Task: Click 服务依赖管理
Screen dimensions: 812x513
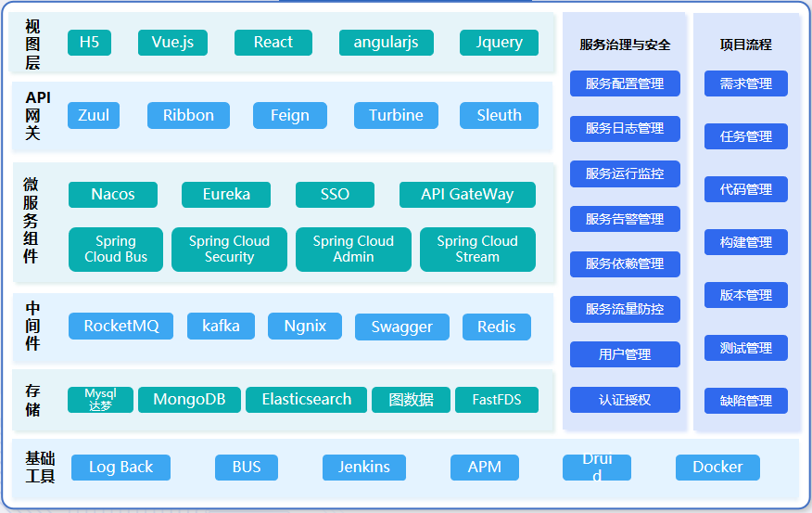Action: (x=625, y=264)
